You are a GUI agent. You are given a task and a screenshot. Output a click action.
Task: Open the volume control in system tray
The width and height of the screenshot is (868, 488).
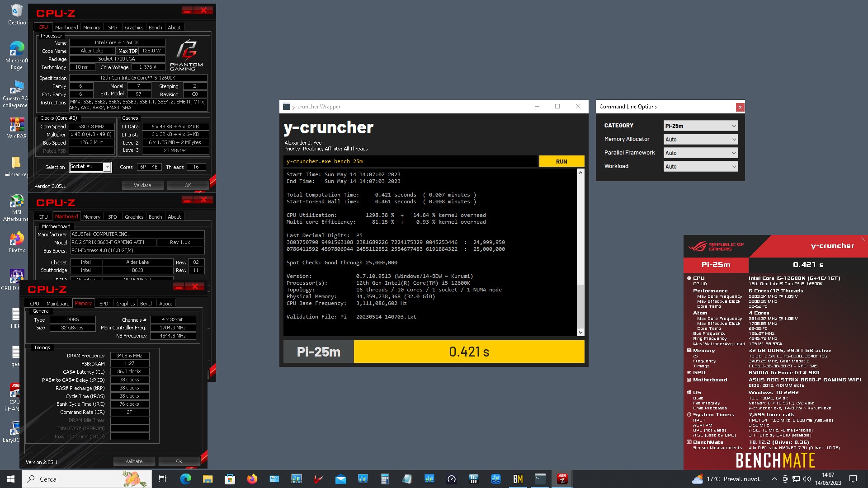807,479
